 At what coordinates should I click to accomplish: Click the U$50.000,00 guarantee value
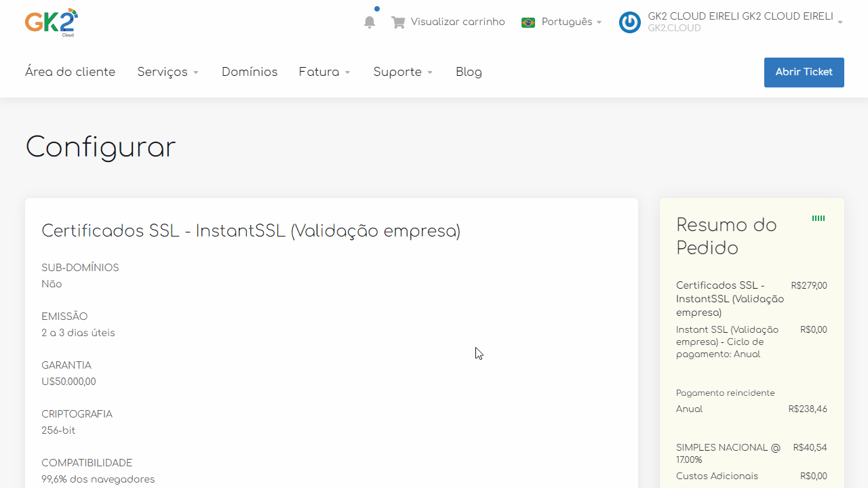click(x=68, y=382)
